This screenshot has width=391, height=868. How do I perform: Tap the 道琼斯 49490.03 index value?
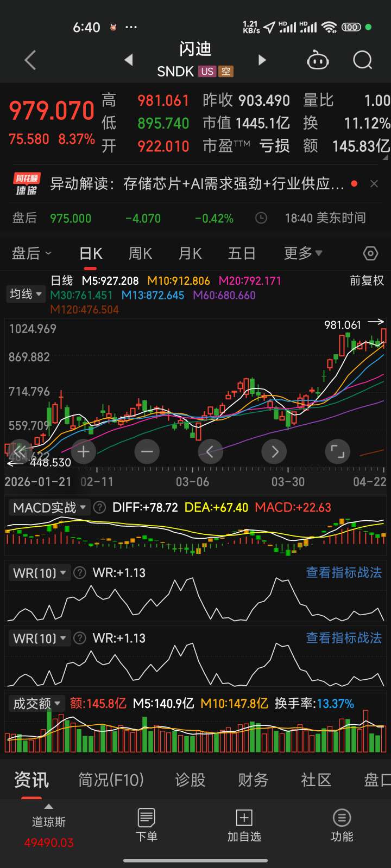point(49,843)
